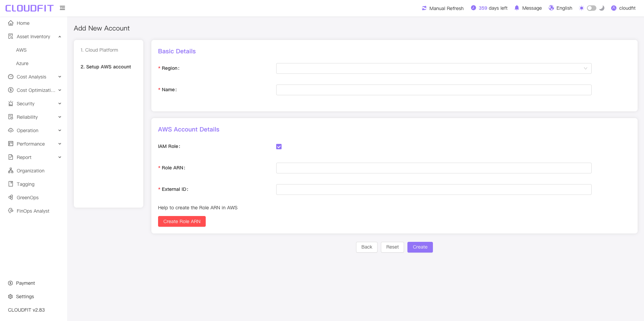Viewport: 644px width, 321px height.
Task: Click the CLOUDFIT v2.83 version text
Action: pos(26,310)
